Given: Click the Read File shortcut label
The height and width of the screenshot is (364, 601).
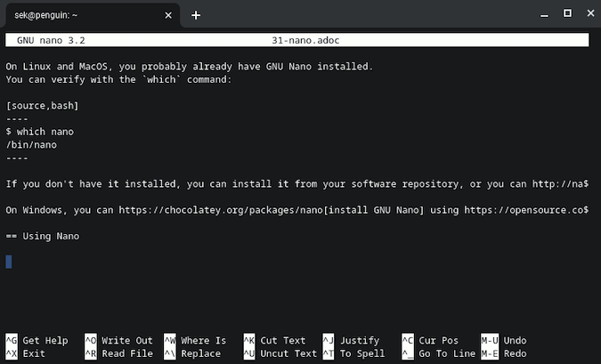Looking at the screenshot, I should pyautogui.click(x=126, y=353).
